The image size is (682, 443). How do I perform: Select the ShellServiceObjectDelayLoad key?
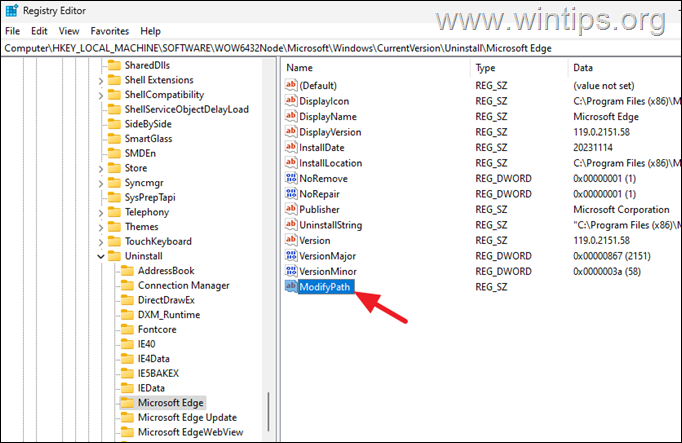pyautogui.click(x=187, y=109)
